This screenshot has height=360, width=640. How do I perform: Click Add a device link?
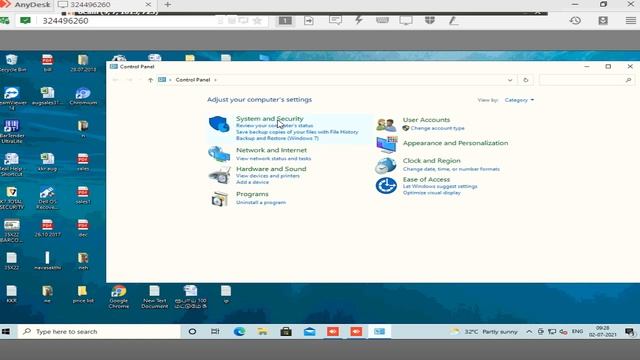tap(252, 182)
